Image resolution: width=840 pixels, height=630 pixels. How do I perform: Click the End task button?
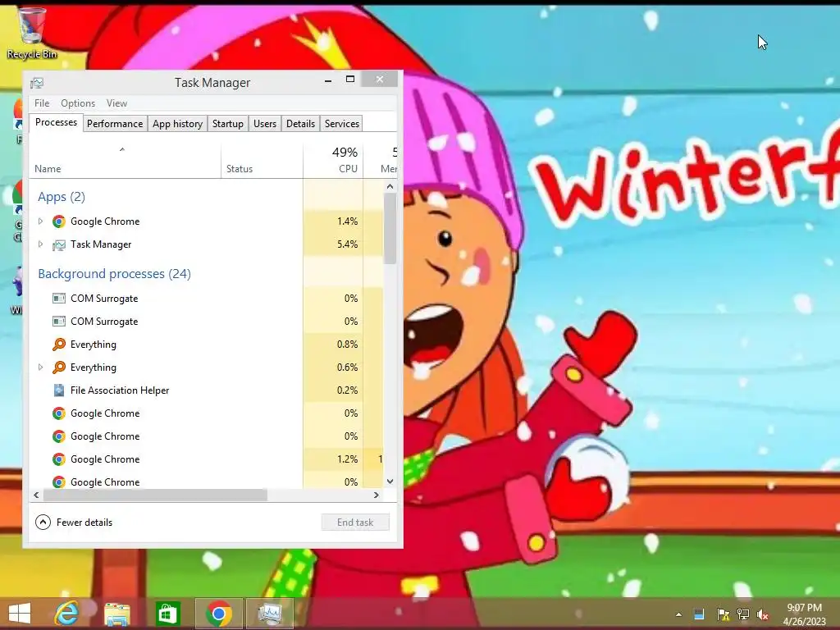(x=355, y=523)
